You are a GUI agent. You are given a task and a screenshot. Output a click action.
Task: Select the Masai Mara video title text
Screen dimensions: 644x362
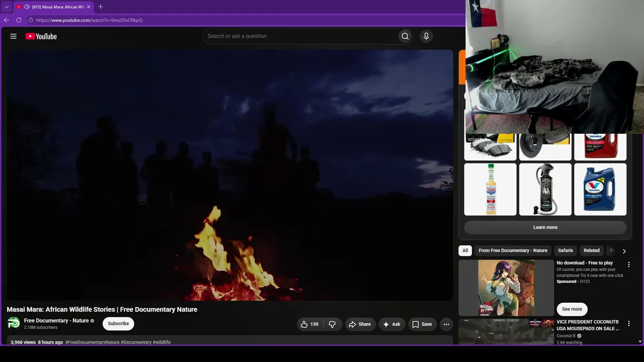pos(102,309)
